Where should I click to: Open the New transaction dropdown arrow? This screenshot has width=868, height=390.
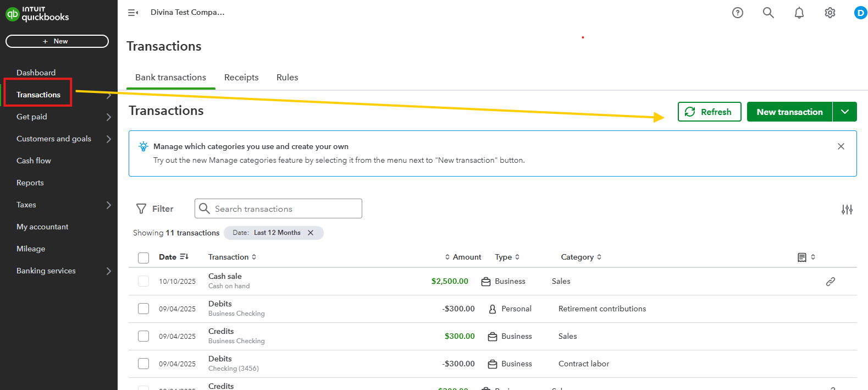pyautogui.click(x=844, y=112)
